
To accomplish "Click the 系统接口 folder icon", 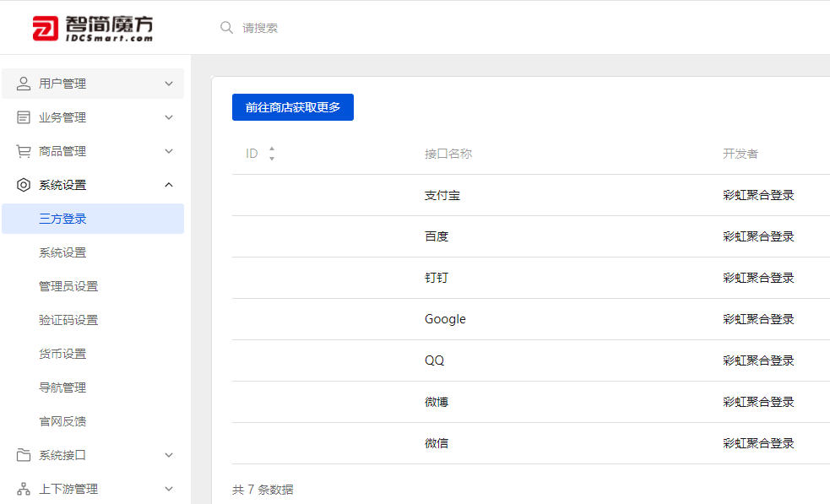I will (x=24, y=455).
